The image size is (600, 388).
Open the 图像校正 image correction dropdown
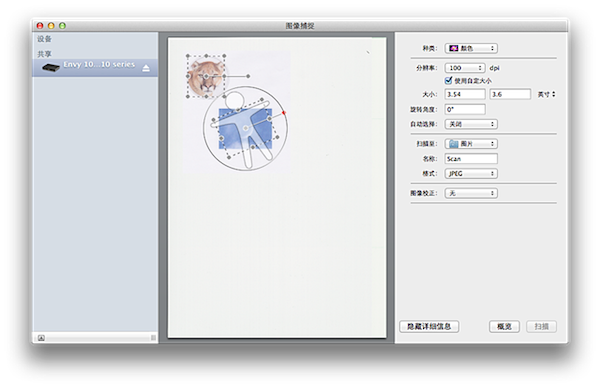tap(471, 193)
